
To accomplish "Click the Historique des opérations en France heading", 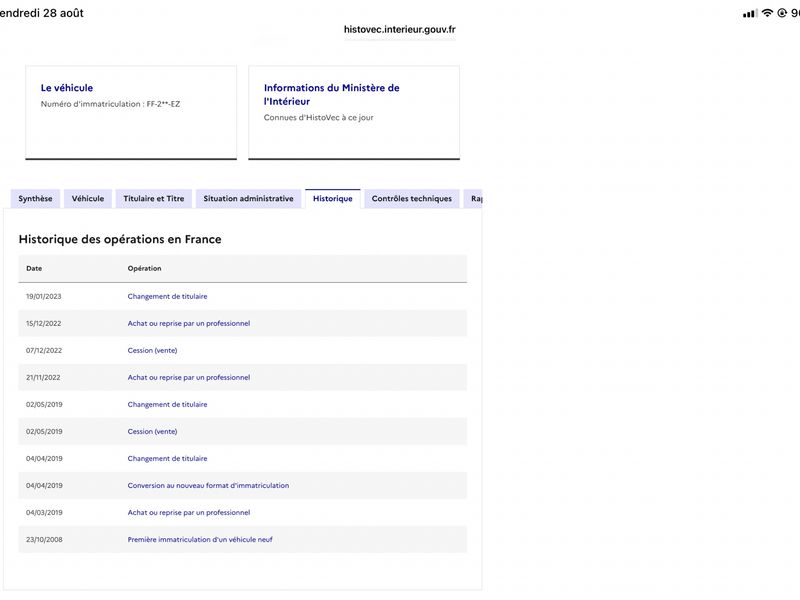I will 120,239.
